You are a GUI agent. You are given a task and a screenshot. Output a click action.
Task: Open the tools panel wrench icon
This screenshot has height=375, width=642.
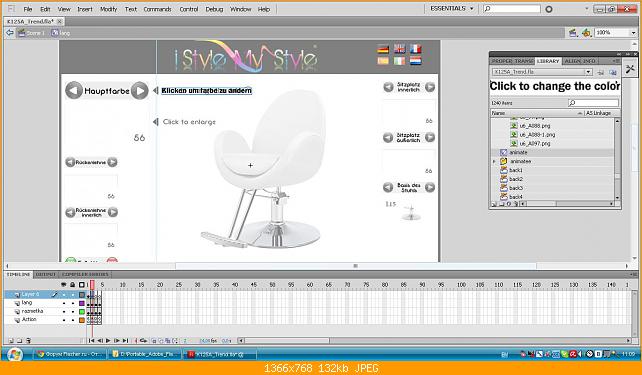pos(630,69)
